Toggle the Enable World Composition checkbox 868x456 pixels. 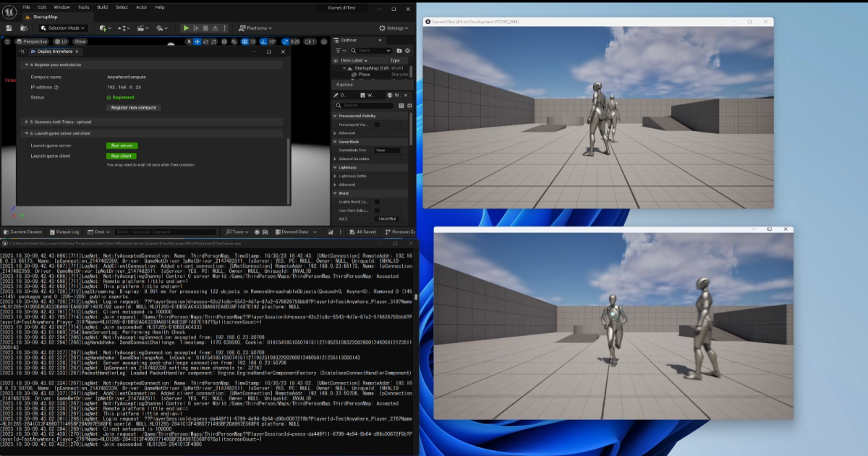coord(377,202)
